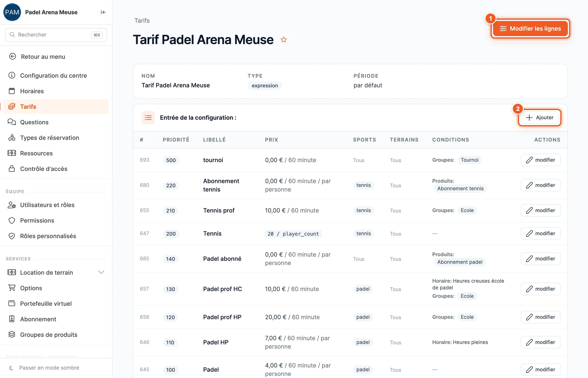Click the expression type badge

point(265,85)
